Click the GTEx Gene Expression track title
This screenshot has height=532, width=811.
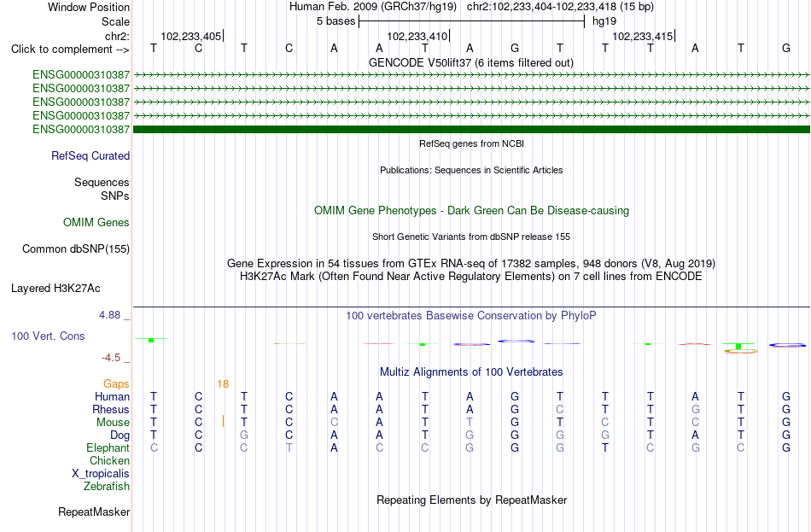tap(471, 263)
